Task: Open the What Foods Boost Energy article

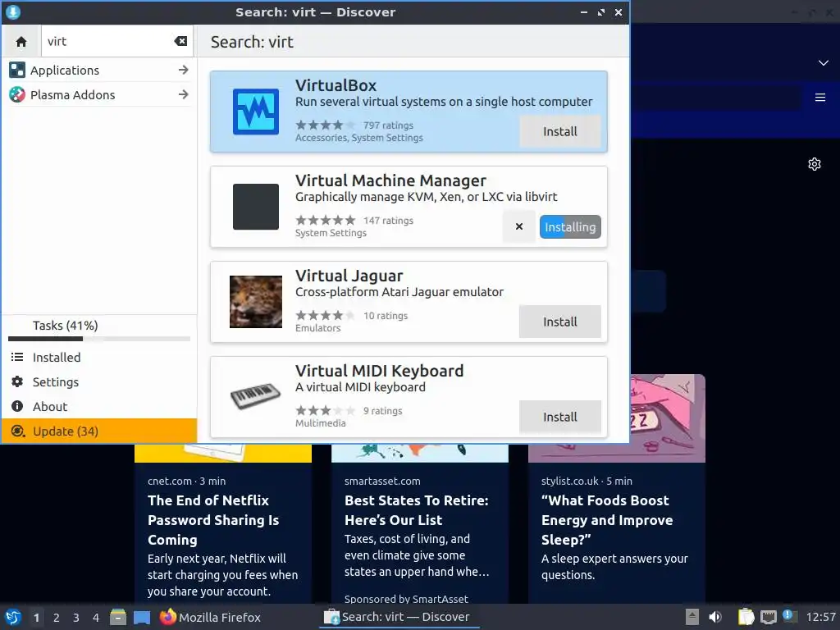Action: point(607,520)
